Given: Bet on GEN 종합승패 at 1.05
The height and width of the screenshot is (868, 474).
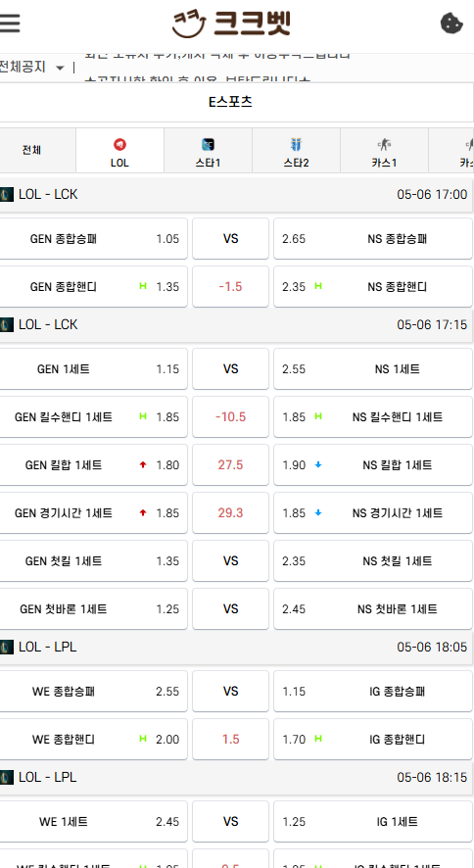Looking at the screenshot, I should click(91, 239).
